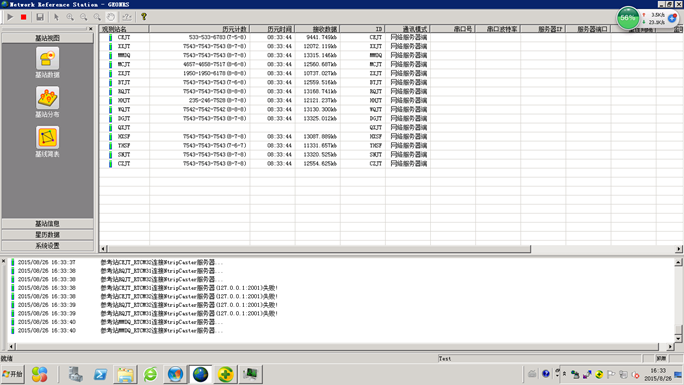Open the Windows 开始 Start button
The image size is (684, 385).
pos(12,374)
